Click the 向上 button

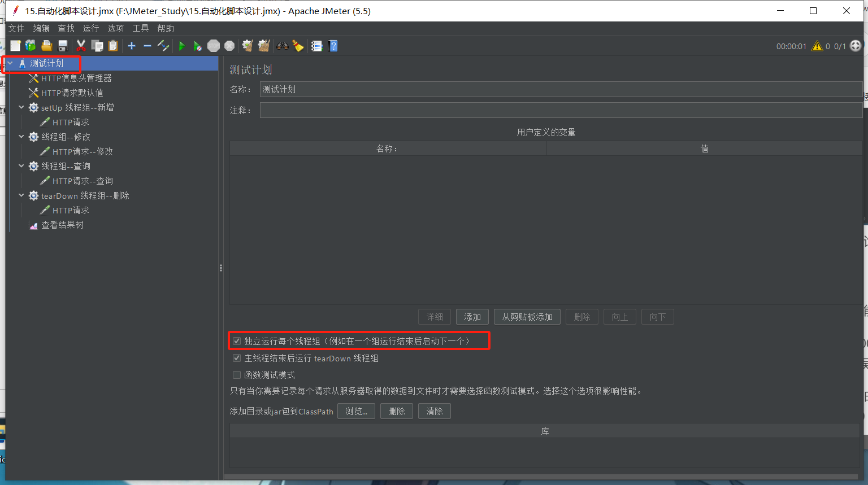click(x=620, y=317)
